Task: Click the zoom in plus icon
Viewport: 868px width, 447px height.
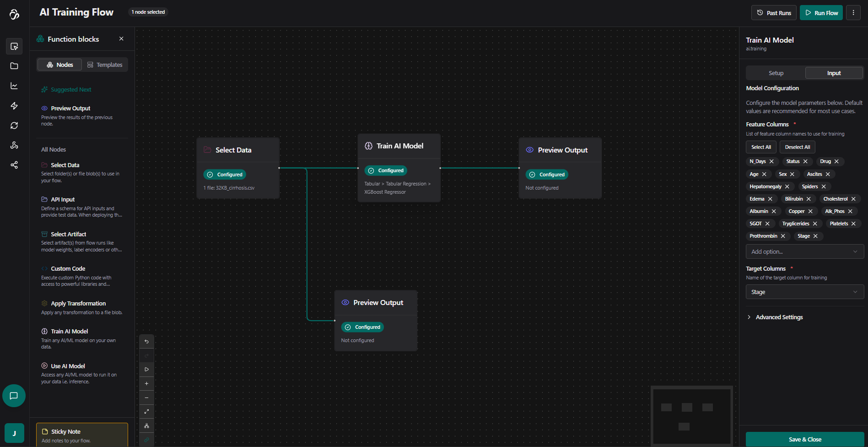Action: [x=146, y=384]
